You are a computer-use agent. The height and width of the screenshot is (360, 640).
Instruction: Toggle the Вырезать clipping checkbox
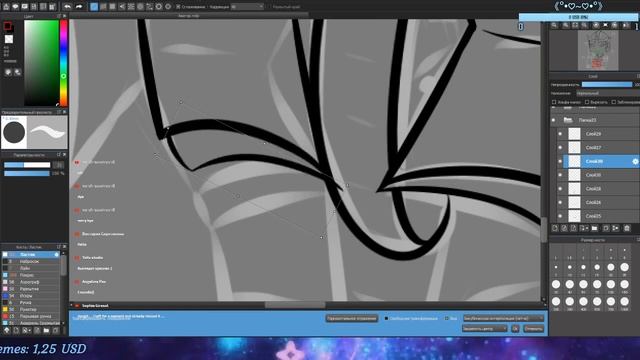coord(587,102)
